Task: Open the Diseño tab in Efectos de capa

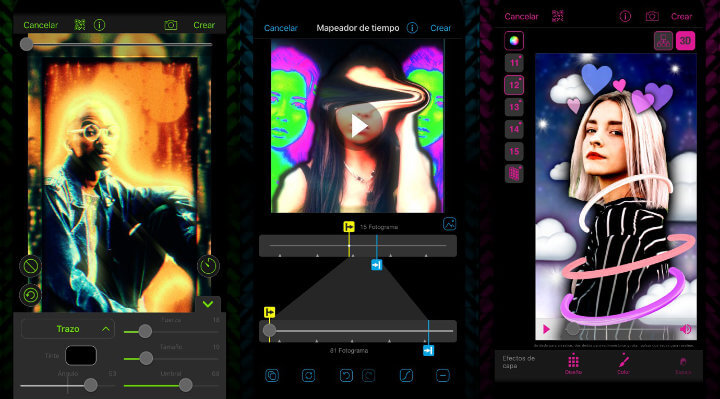Action: pos(573,365)
